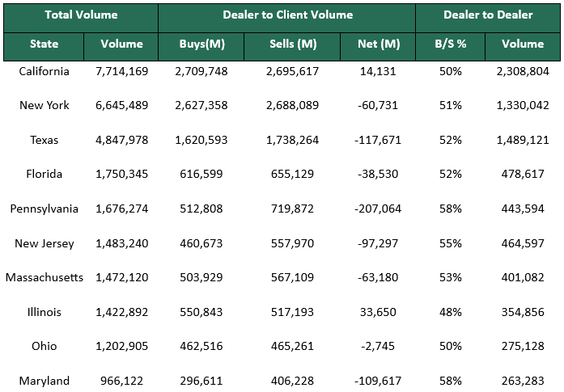Select New Jersey's B/S percentage 55%
The height and width of the screenshot is (392, 564).
click(x=451, y=243)
